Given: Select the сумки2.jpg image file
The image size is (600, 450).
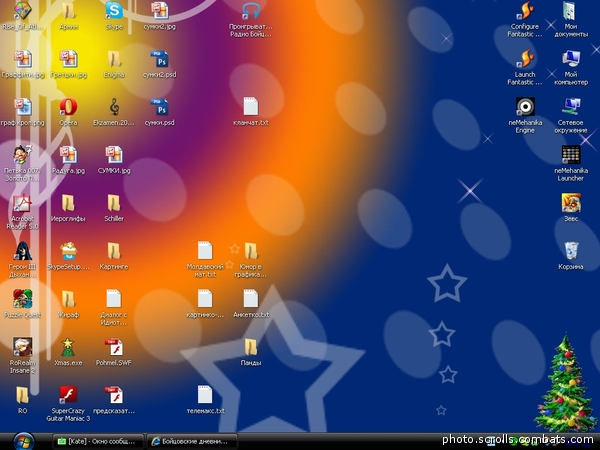Looking at the screenshot, I should point(160,11).
